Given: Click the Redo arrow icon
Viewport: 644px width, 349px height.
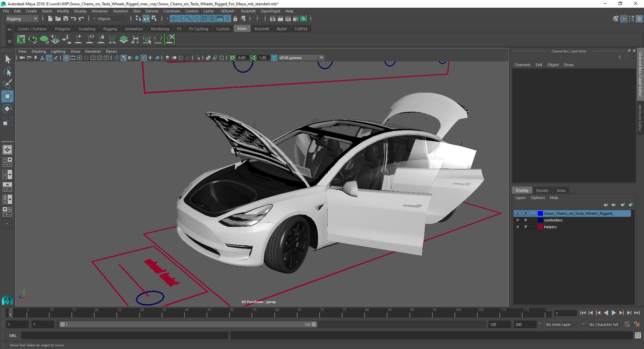Looking at the screenshot, I should pos(81,19).
